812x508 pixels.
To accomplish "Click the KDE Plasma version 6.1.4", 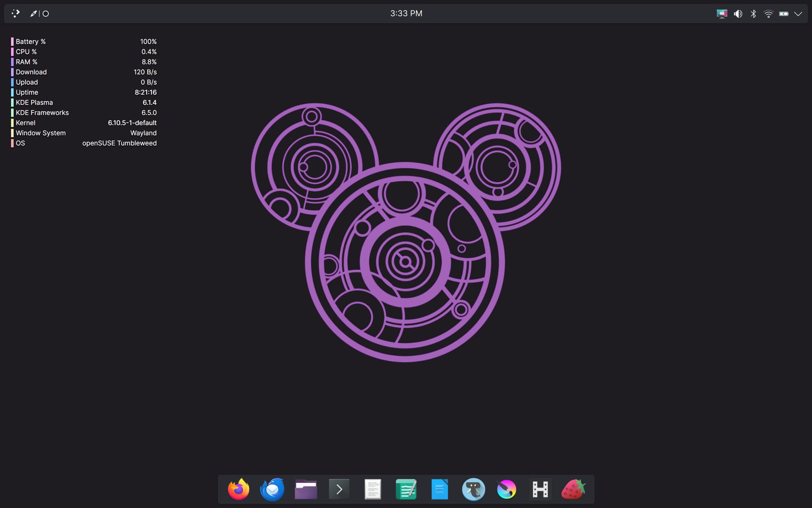I will 149,102.
